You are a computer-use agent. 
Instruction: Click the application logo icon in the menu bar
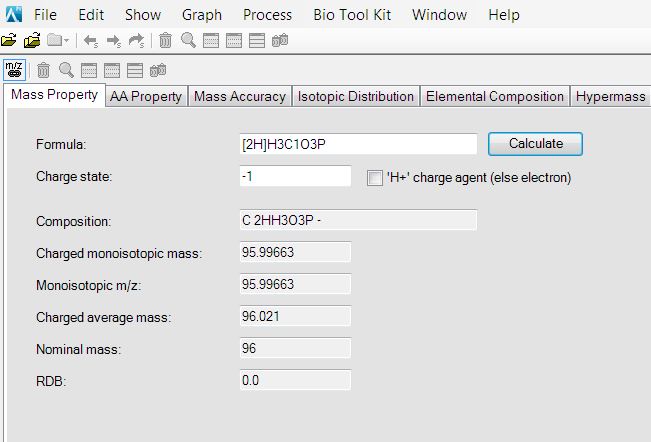click(x=14, y=15)
